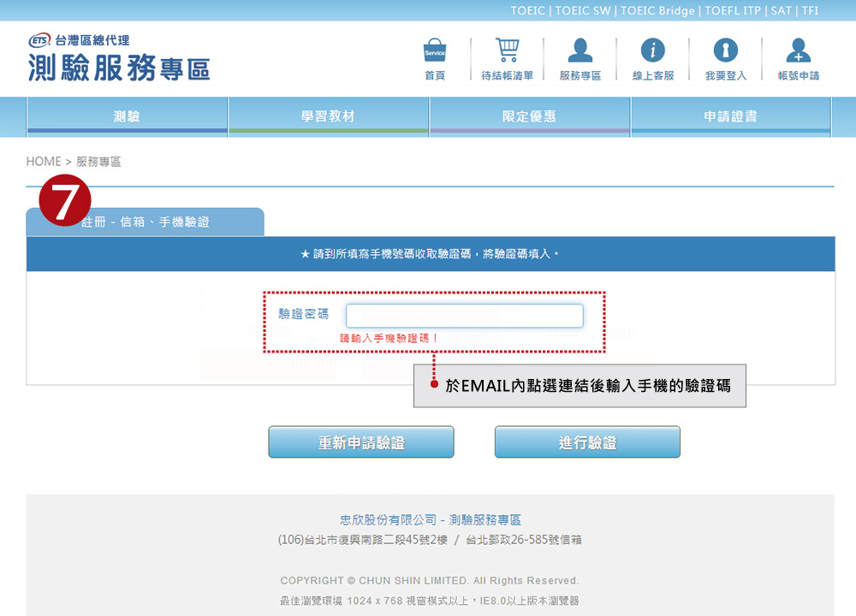Select the 註冊 - 信箱、手機驗證 tab
The height and width of the screenshot is (616, 856).
pyautogui.click(x=146, y=222)
